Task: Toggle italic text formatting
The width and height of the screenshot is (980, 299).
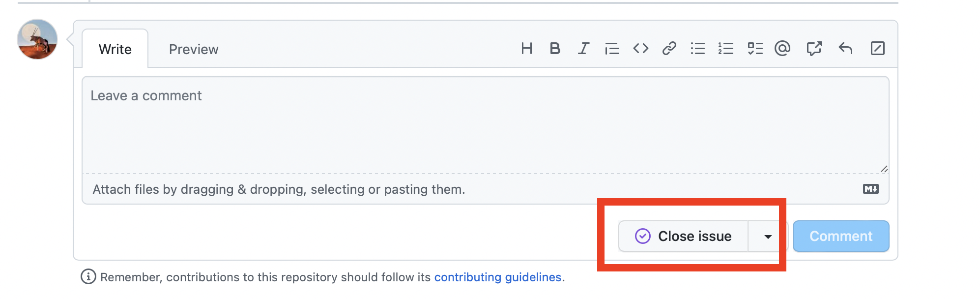Action: tap(583, 48)
